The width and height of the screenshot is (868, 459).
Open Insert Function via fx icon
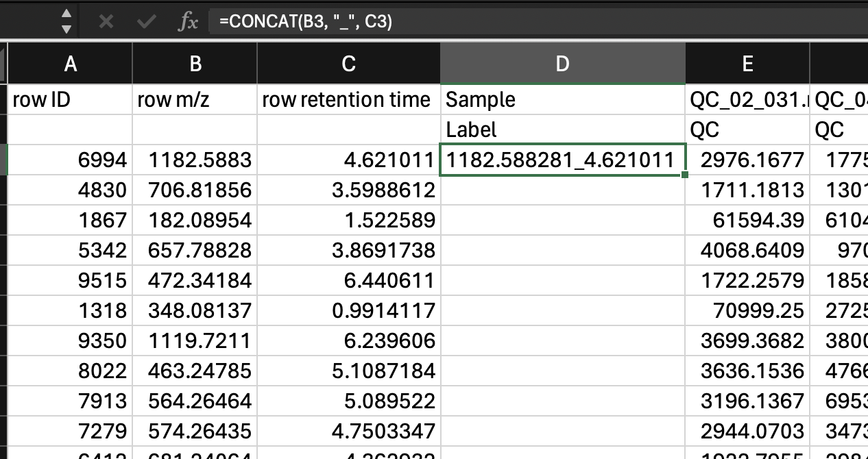coord(187,22)
